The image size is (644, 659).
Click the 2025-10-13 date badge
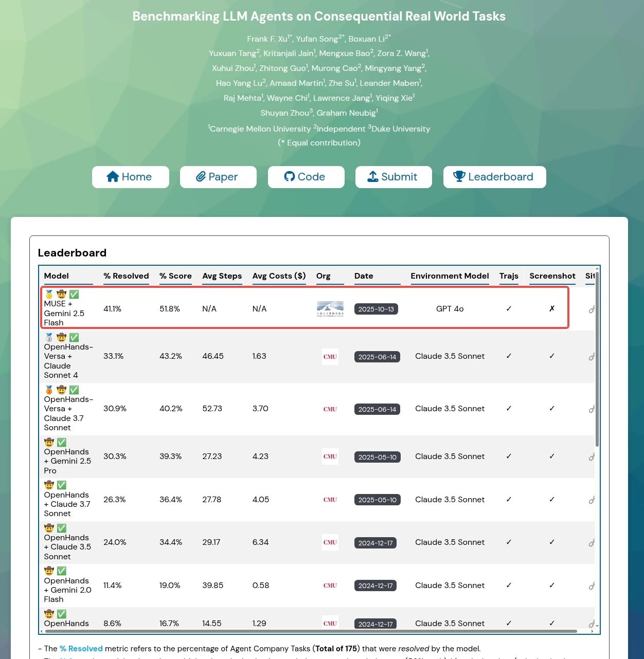point(376,309)
